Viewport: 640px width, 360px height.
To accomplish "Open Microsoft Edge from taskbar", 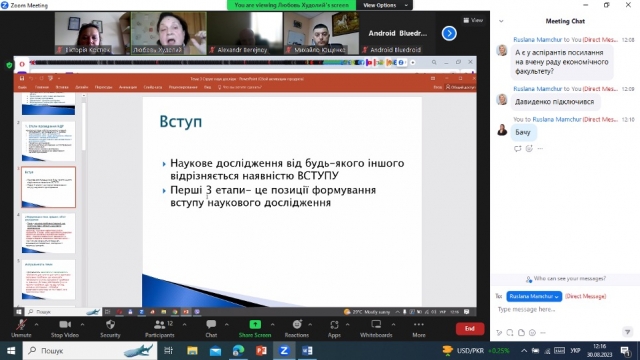I will (x=238, y=351).
